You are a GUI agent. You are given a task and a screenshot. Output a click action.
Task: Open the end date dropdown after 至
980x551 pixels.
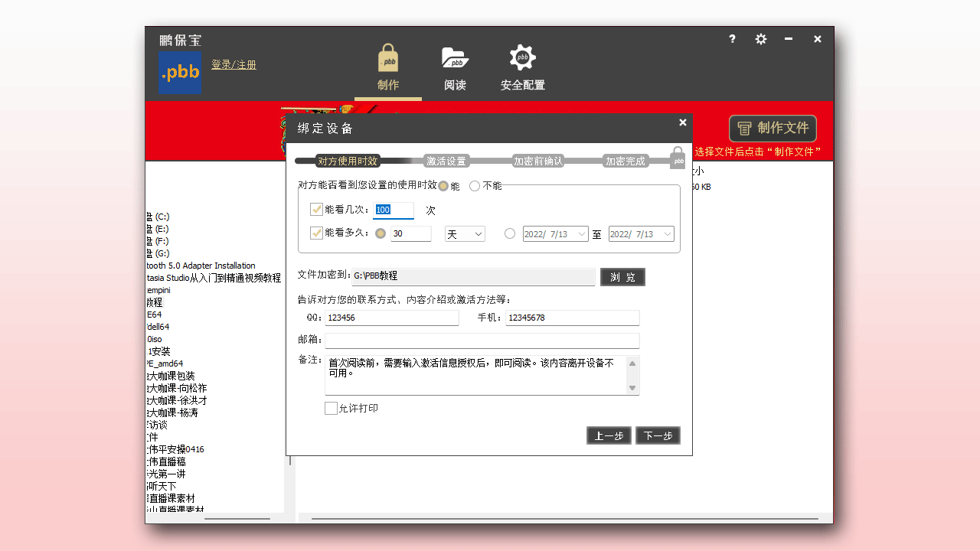coord(641,233)
